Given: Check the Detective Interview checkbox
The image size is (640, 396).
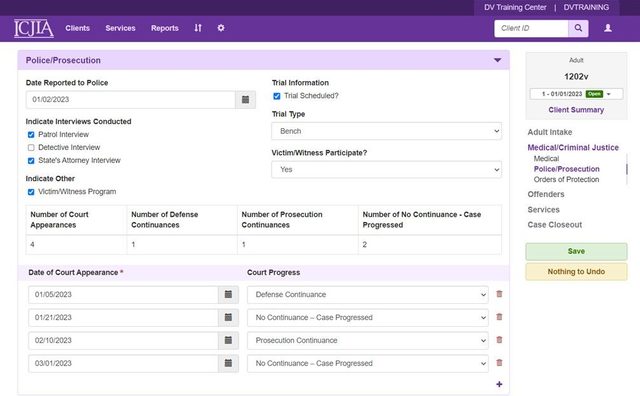Looking at the screenshot, I should tap(31, 147).
